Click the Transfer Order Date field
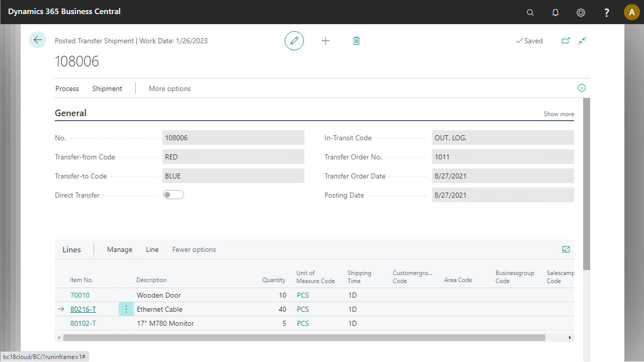 coord(503,176)
